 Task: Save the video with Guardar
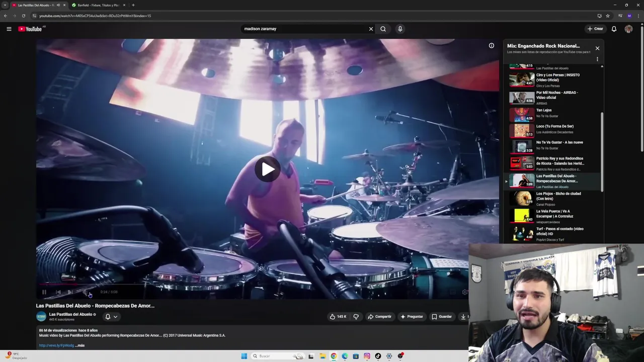point(442,316)
